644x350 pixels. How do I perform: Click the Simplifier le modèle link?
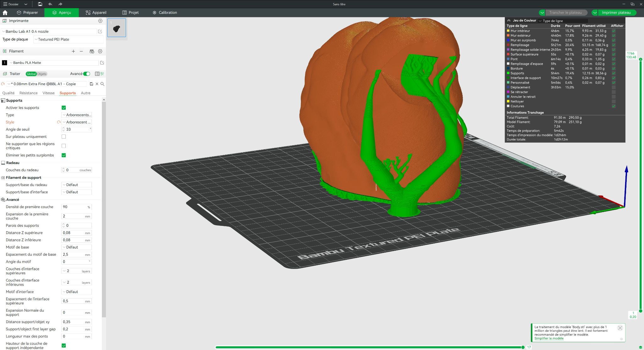click(549, 338)
